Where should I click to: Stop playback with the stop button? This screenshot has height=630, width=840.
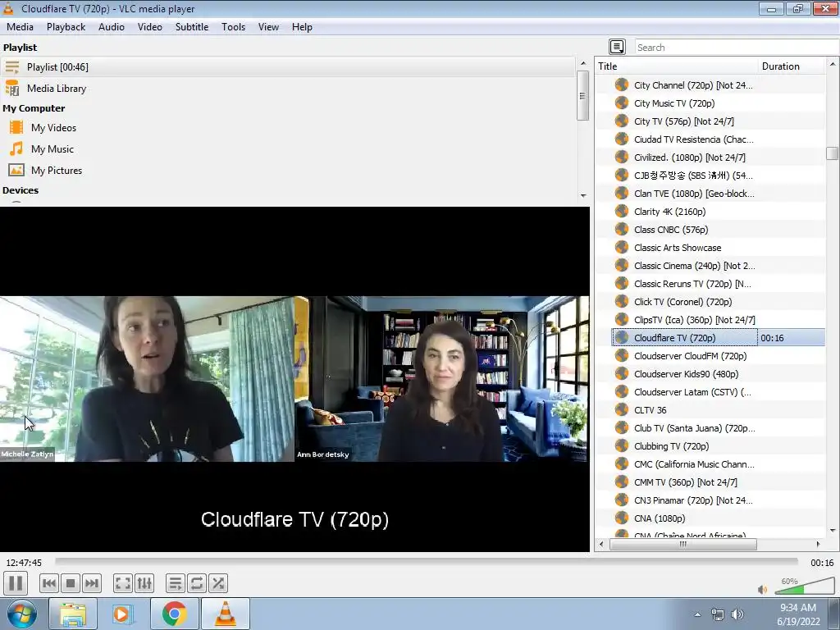pos(71,583)
